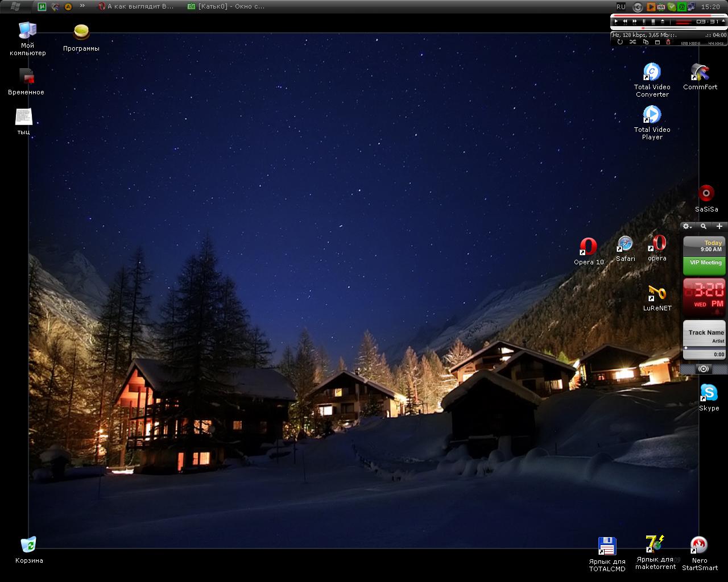The image size is (728, 582).
Task: Open the SaSiSa desktop icon
Action: tap(706, 194)
